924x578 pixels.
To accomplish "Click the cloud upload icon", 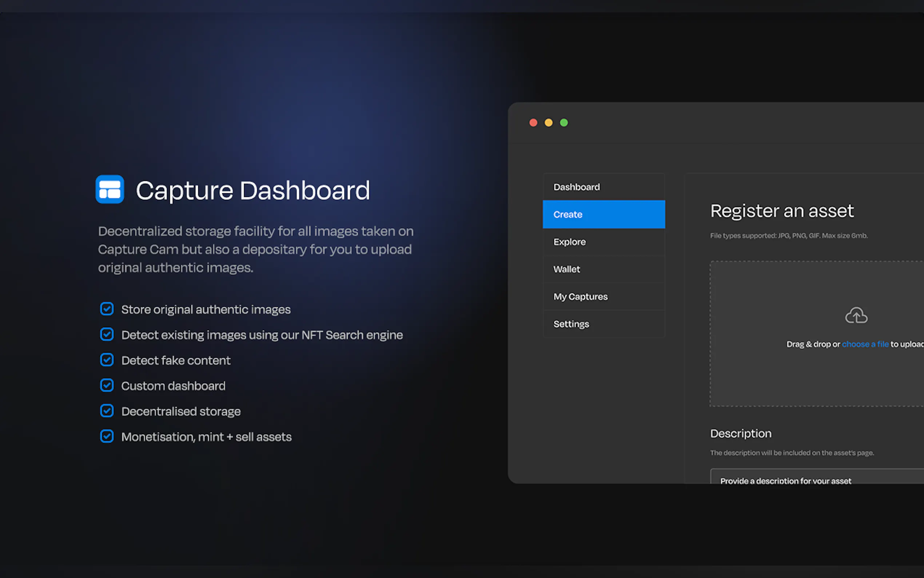I will pos(856,315).
